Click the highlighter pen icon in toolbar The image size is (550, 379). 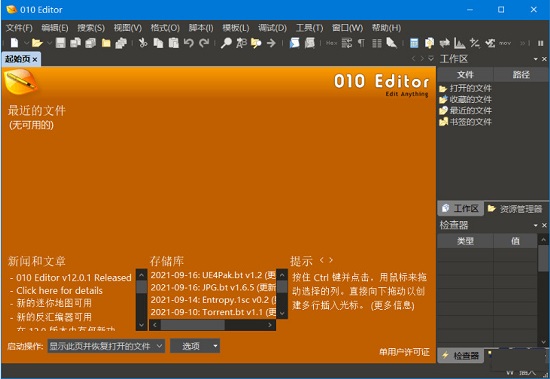pos(391,43)
